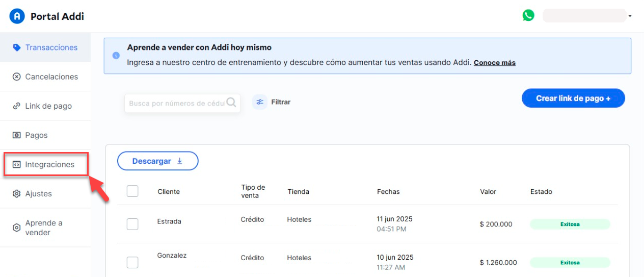Click the Filtrar sliders icon
644x277 pixels.
pos(260,102)
